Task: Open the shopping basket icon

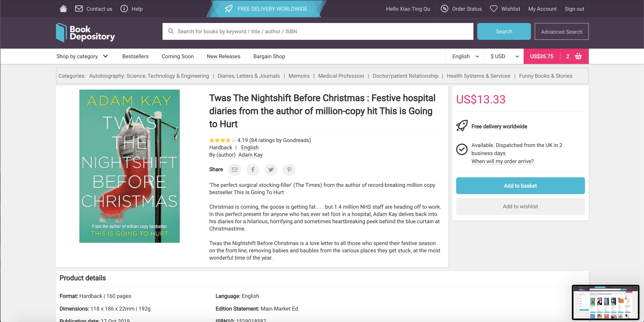Action: coord(578,56)
